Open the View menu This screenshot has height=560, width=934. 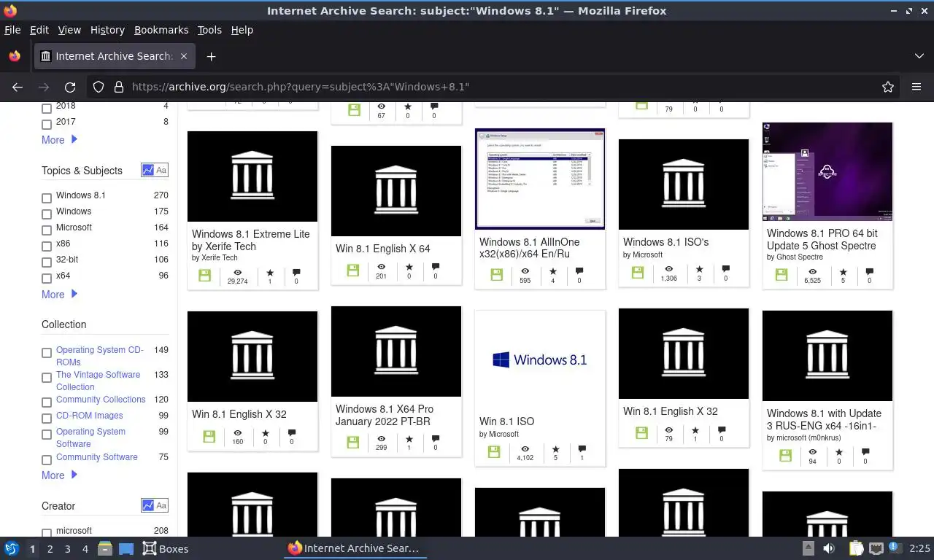[x=69, y=30]
